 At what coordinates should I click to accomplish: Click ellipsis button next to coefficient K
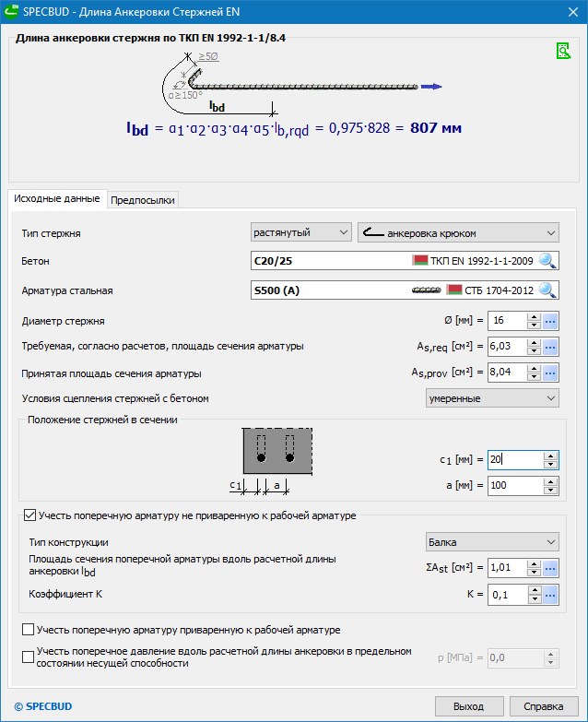click(551, 595)
